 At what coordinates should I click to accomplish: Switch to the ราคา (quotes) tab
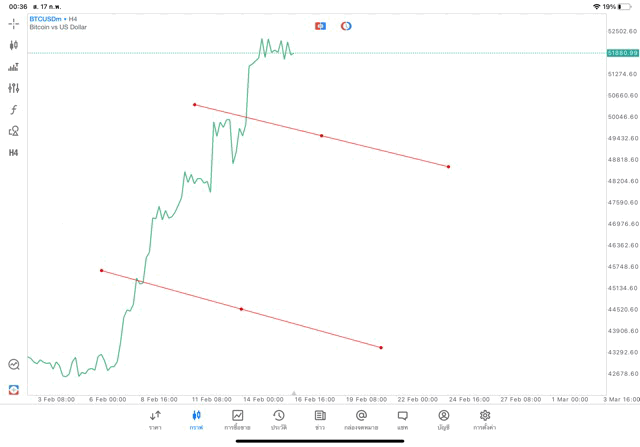155,420
